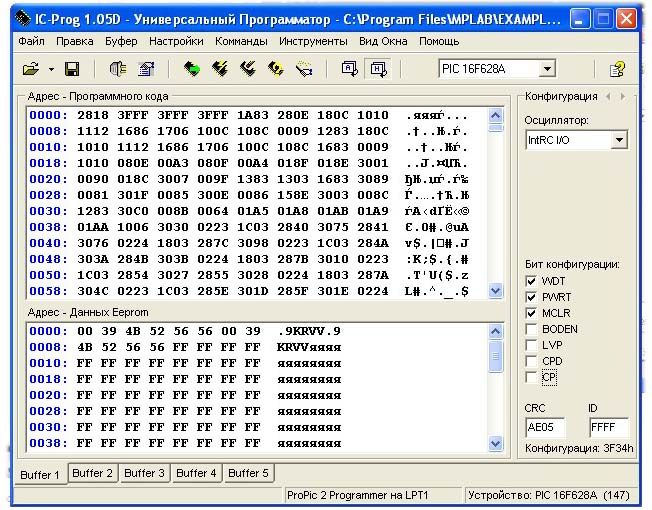Viewport: 652px width, 510px height.
Task: Click the Open File folder icon
Action: pos(30,69)
